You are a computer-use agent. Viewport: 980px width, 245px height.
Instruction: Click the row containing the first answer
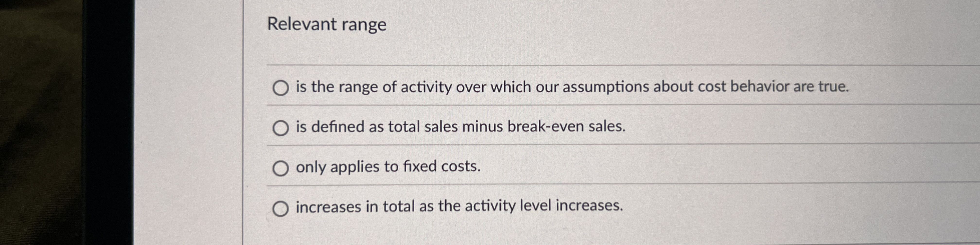(533, 87)
